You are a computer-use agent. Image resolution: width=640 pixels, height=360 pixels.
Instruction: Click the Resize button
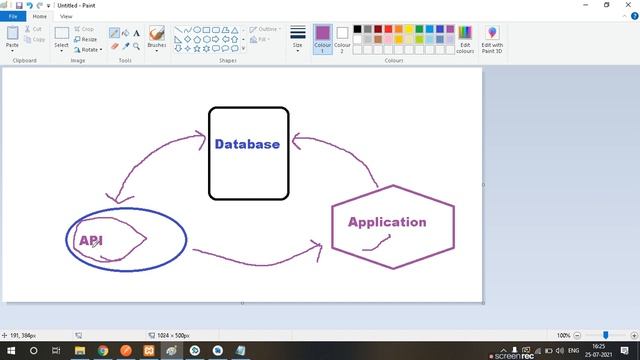[x=86, y=40]
